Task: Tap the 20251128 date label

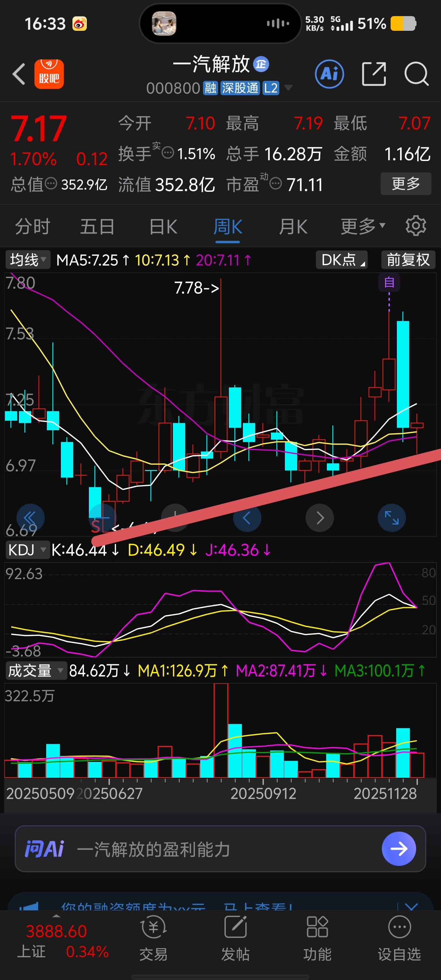Action: pos(385,793)
